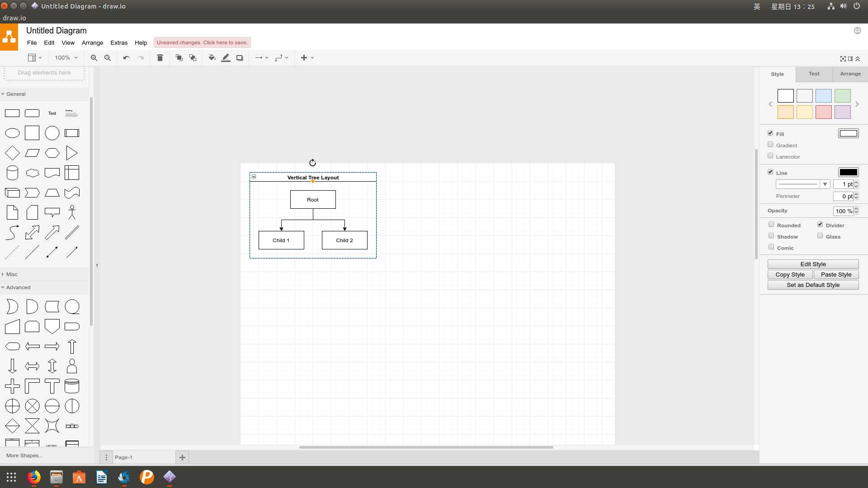Click the zoom in magnifier icon

pos(94,58)
